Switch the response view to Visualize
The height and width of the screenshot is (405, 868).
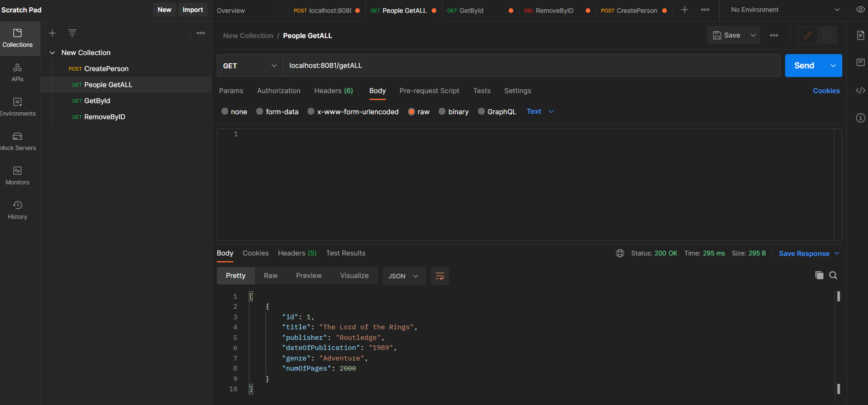(x=354, y=276)
